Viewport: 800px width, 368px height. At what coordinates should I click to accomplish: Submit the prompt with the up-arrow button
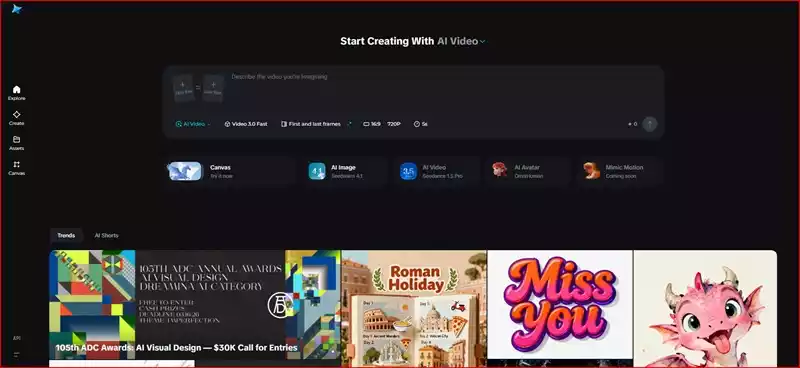click(649, 124)
